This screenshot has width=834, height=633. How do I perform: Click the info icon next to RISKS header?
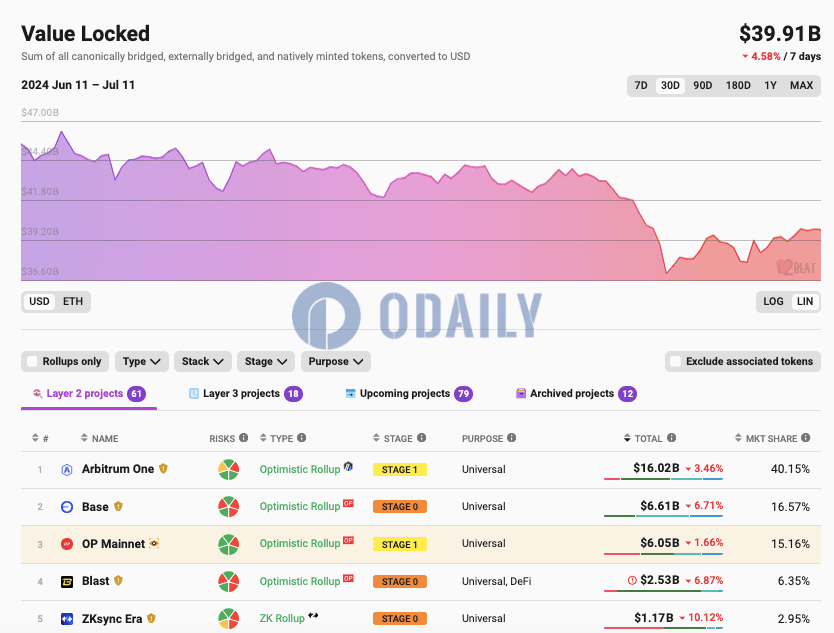tap(244, 438)
